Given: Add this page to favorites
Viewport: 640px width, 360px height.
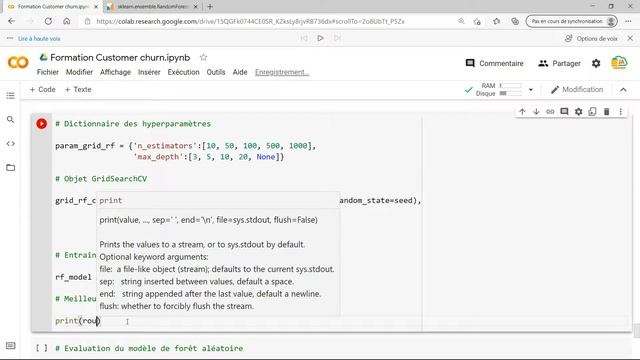Looking at the screenshot, I should (477, 21).
